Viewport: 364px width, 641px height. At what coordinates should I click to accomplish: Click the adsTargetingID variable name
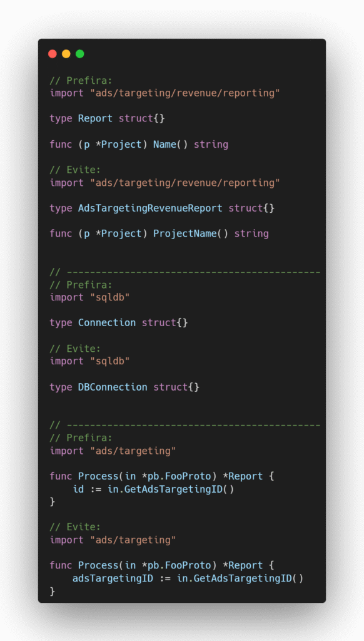tap(113, 578)
